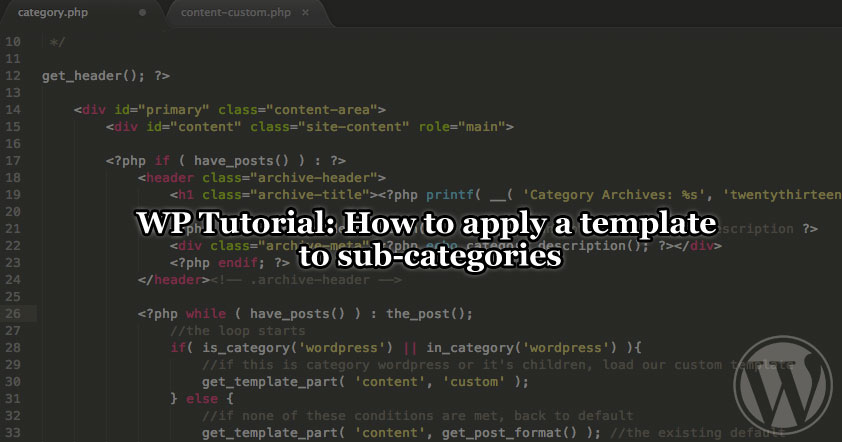Click the get_header(); code on line 12

[x=93, y=76]
